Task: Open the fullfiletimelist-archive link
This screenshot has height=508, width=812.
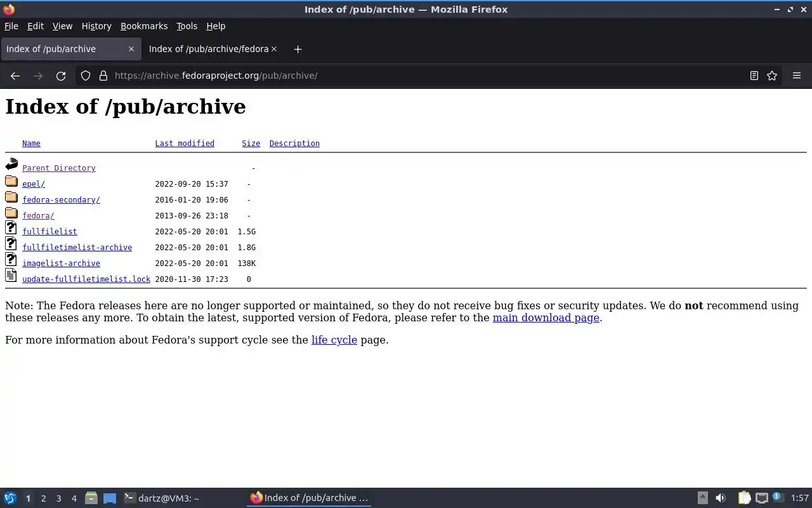Action: click(77, 248)
